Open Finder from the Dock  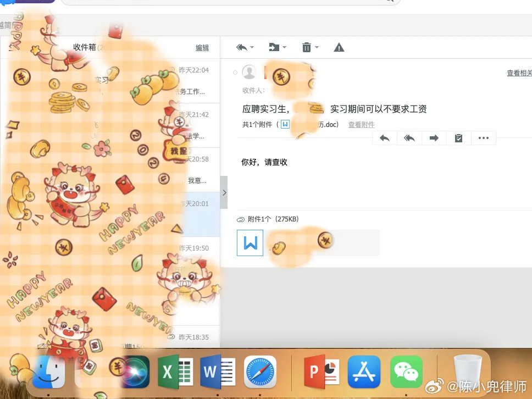tap(48, 372)
